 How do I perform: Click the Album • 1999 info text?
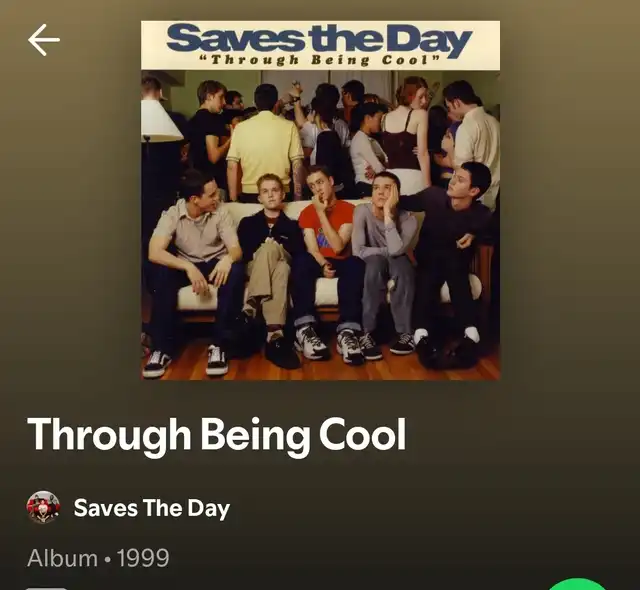pos(98,558)
